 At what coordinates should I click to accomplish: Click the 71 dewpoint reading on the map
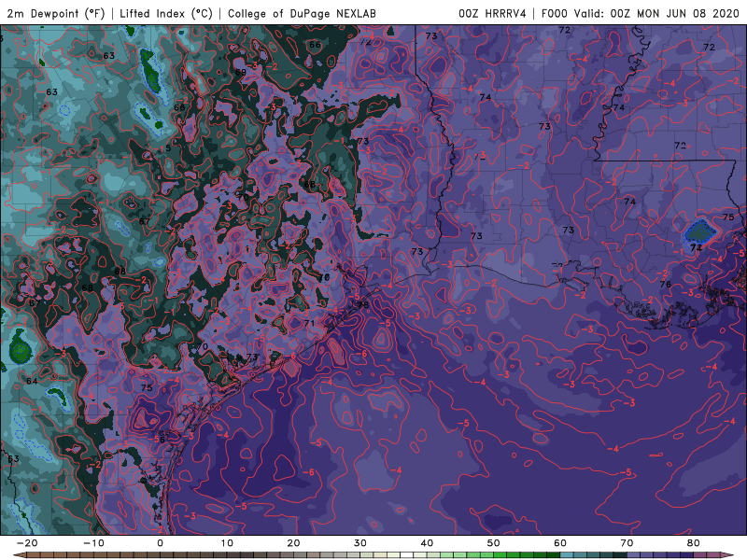coord(309,323)
